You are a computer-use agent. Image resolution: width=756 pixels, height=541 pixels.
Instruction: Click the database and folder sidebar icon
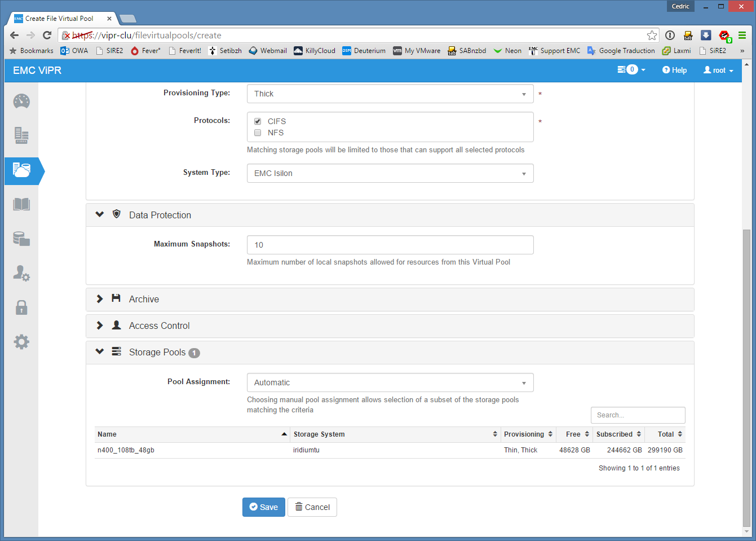(21, 239)
